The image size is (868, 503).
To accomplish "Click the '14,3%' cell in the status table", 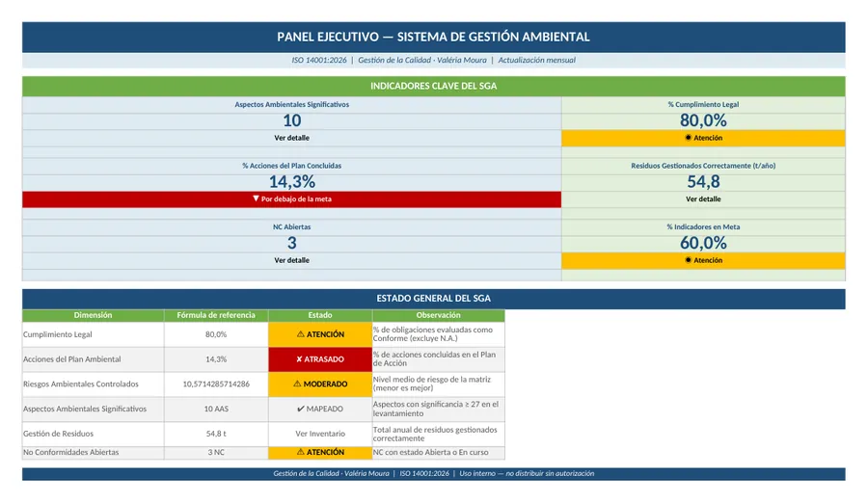I will point(216,359).
